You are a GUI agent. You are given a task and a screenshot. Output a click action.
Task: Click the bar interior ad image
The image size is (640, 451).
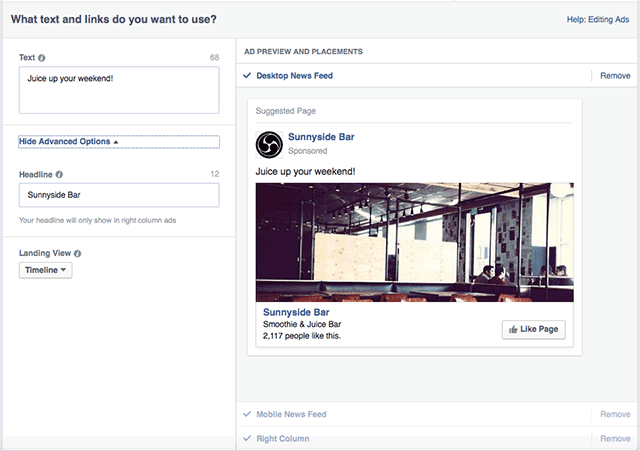tap(415, 242)
